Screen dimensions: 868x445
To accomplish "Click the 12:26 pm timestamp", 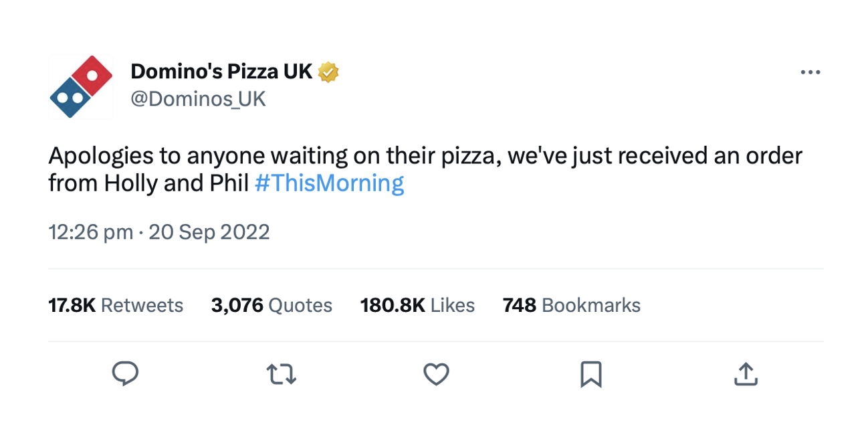I will point(90,232).
